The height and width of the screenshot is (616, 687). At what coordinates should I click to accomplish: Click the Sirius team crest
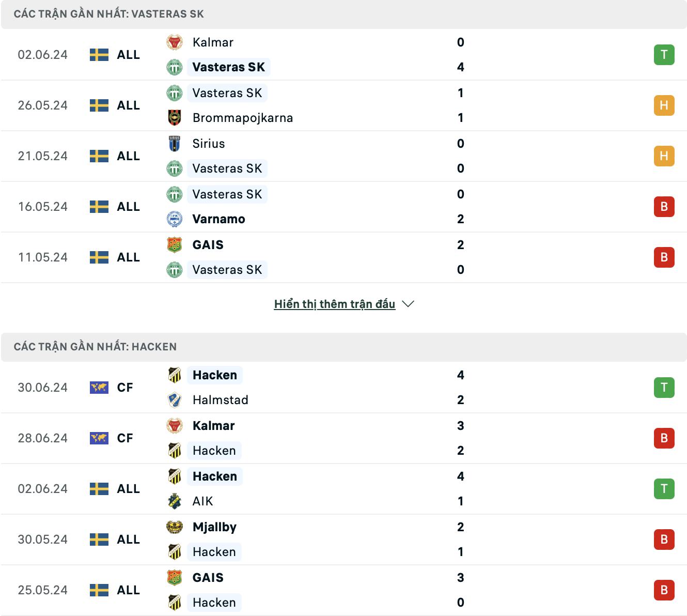(175, 144)
